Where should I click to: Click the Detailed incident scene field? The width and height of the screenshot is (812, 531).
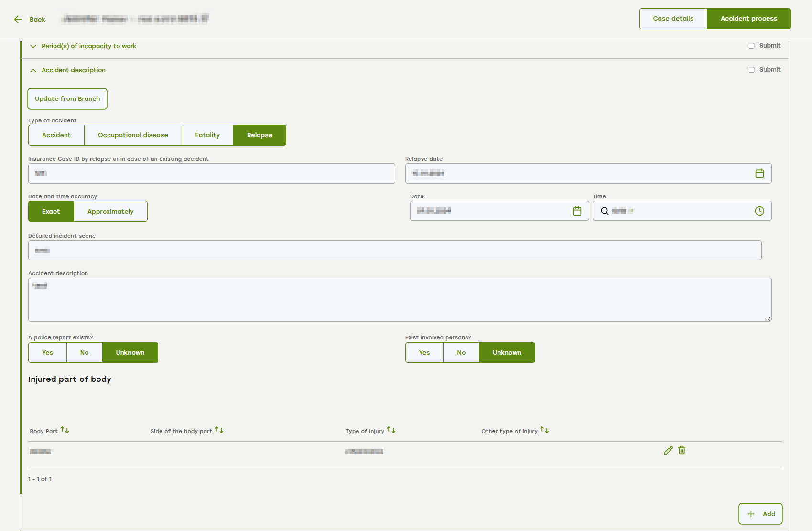point(395,250)
